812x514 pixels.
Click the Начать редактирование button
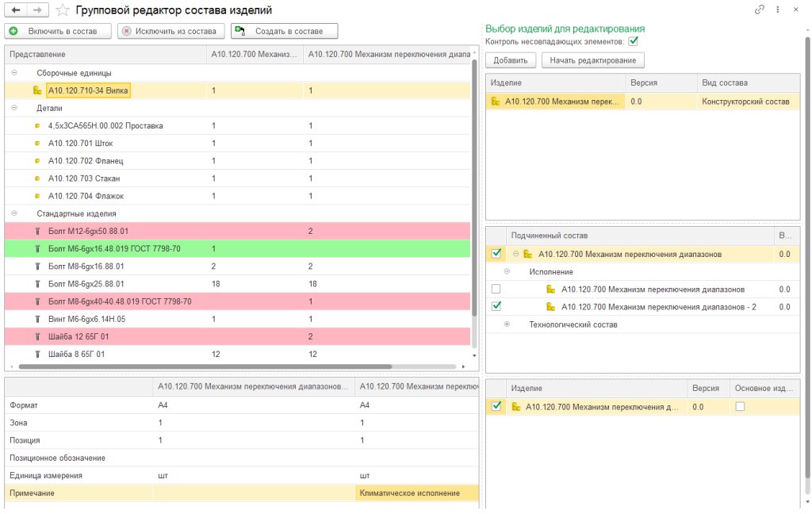point(593,60)
